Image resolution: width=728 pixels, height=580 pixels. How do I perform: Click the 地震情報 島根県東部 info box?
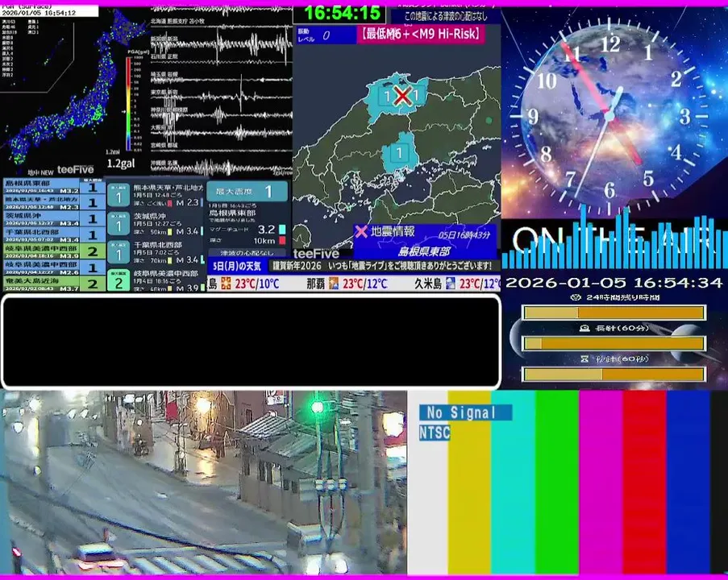pos(424,242)
